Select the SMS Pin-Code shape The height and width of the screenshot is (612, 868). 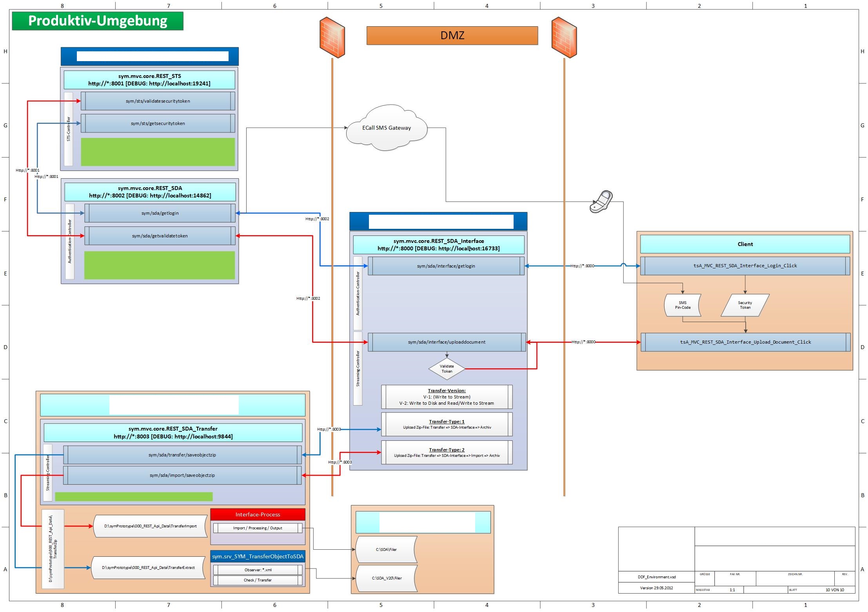(683, 305)
